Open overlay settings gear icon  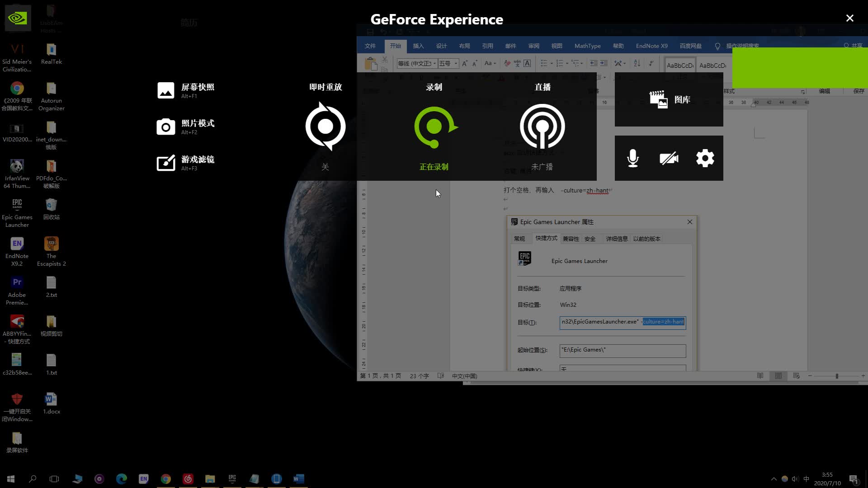[705, 158]
